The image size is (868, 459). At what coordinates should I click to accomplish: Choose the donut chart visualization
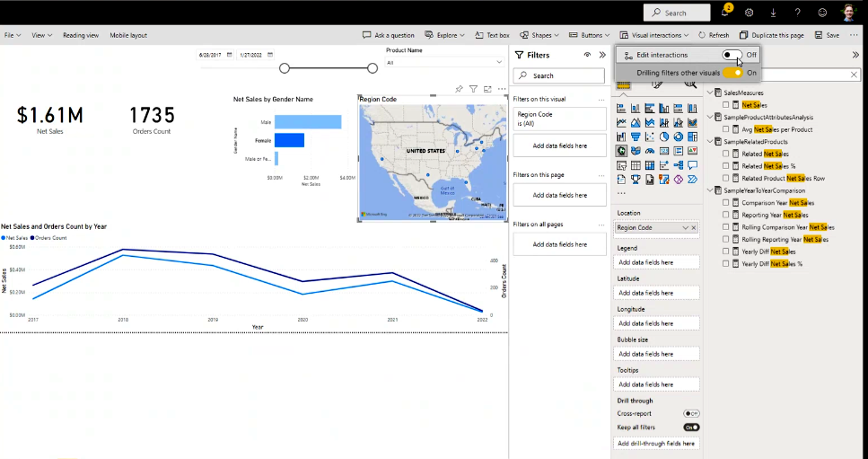click(x=678, y=137)
